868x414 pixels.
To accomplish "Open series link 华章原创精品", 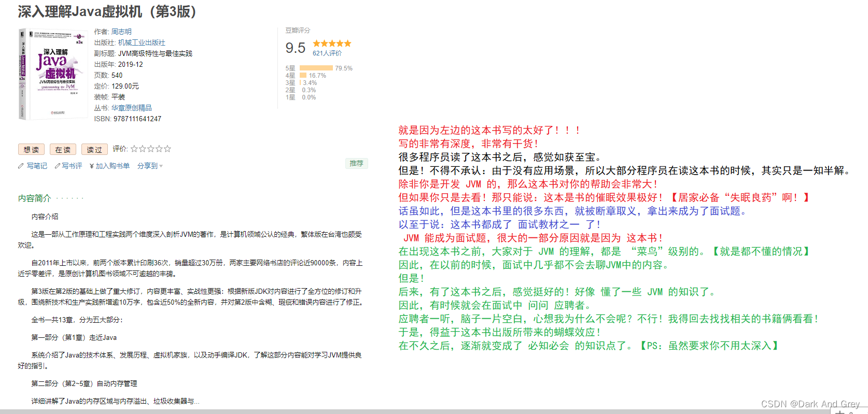I will point(132,108).
